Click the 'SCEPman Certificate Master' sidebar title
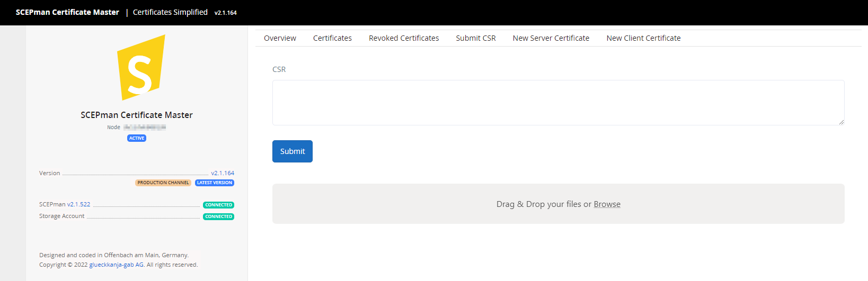Screen dimensions: 868x281 click(x=137, y=115)
